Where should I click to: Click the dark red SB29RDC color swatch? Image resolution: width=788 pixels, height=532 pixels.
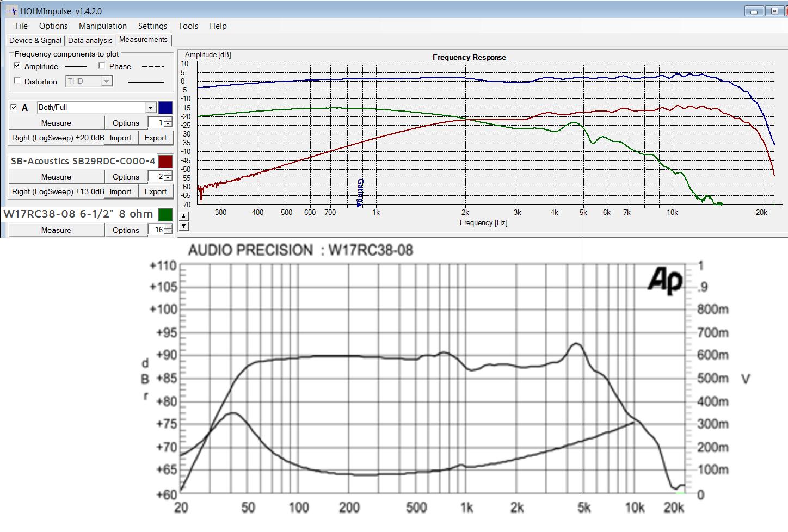click(165, 161)
